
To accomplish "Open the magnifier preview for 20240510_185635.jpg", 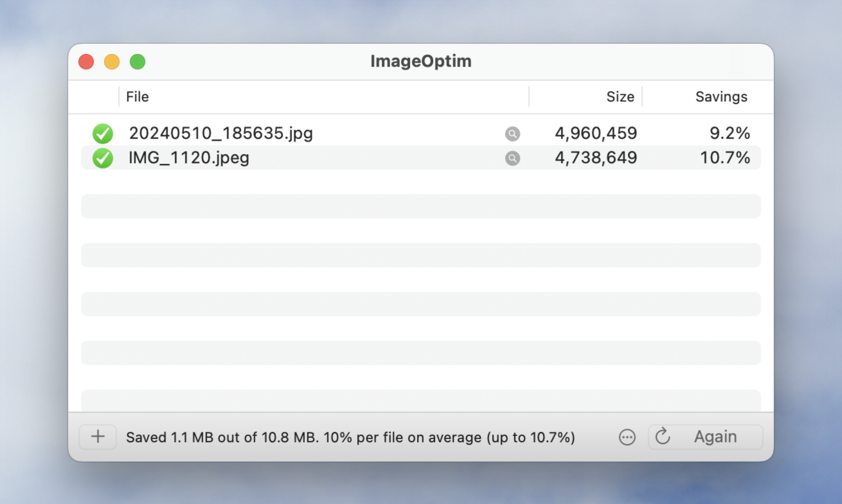I will (x=512, y=134).
